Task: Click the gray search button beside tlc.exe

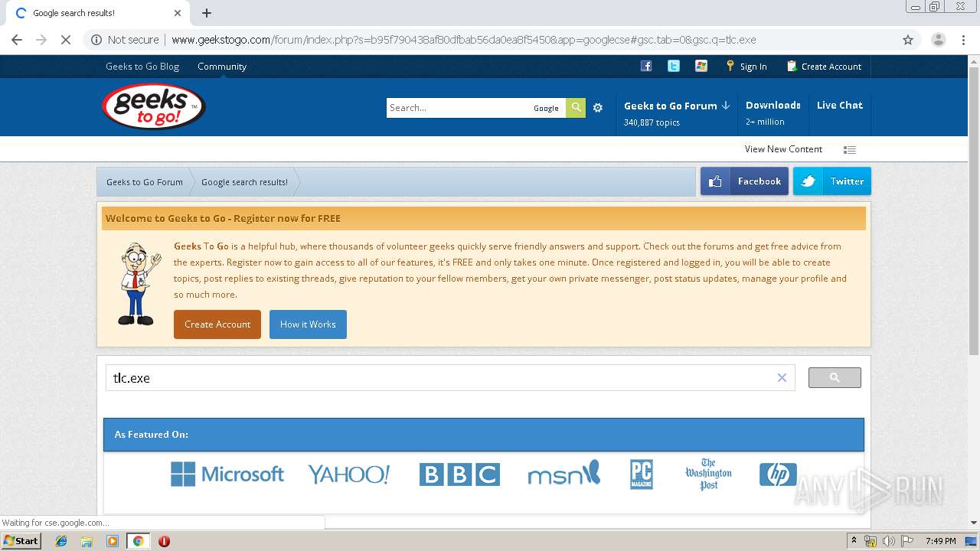Action: point(835,378)
